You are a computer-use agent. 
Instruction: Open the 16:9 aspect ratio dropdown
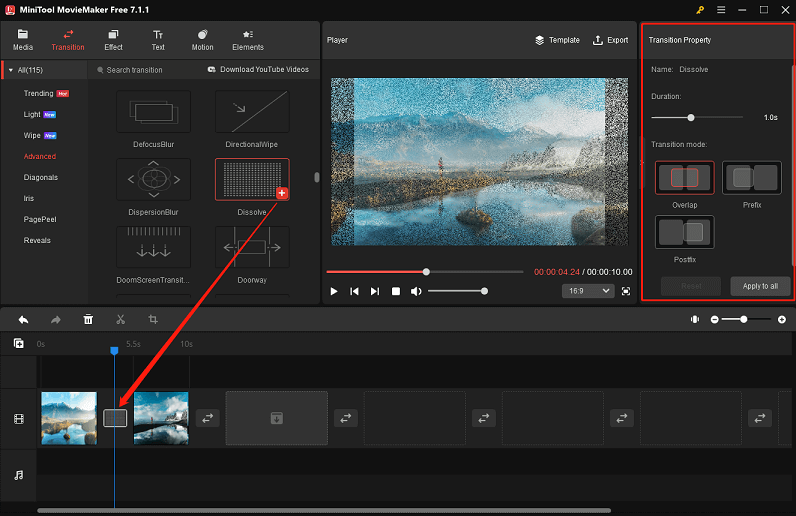[588, 291]
